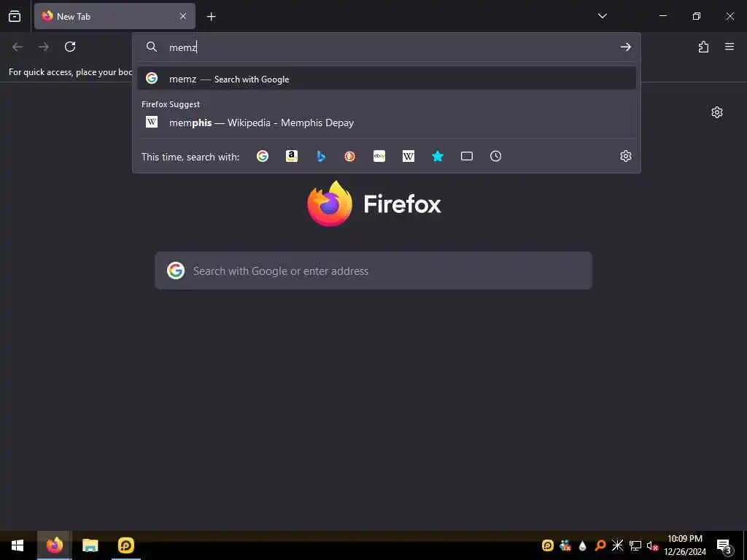Search bookmarks with star icon
This screenshot has width=747, height=560.
click(x=438, y=156)
